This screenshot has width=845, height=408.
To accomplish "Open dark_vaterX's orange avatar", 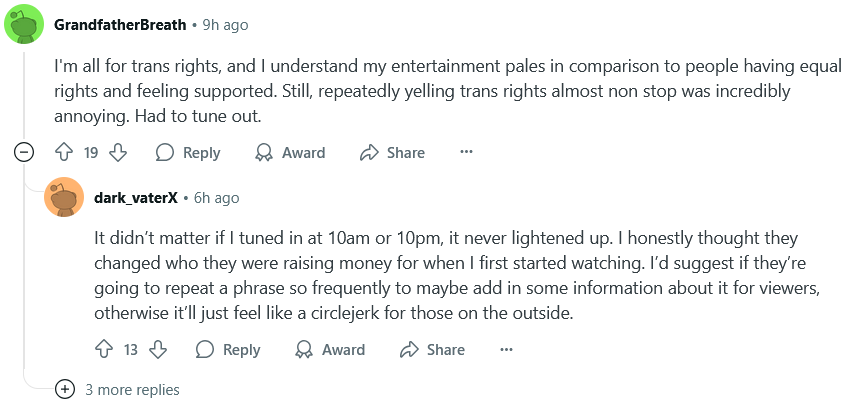I will coord(64,197).
